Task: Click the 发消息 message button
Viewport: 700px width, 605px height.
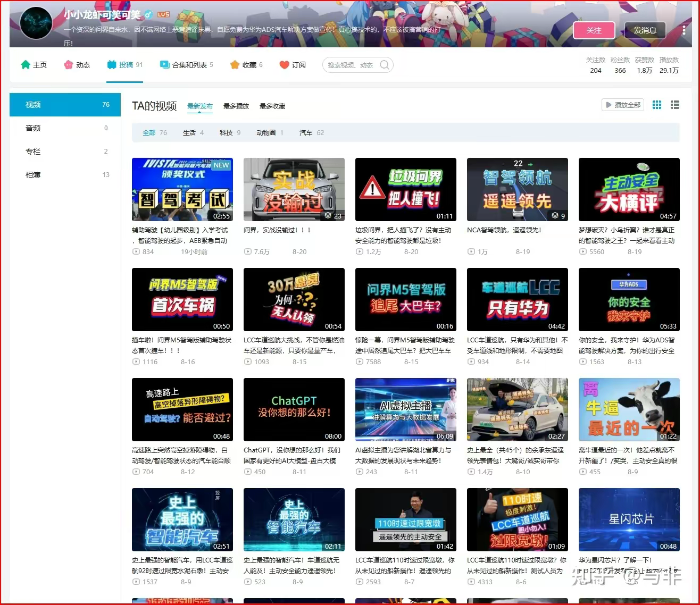Action: point(645,30)
